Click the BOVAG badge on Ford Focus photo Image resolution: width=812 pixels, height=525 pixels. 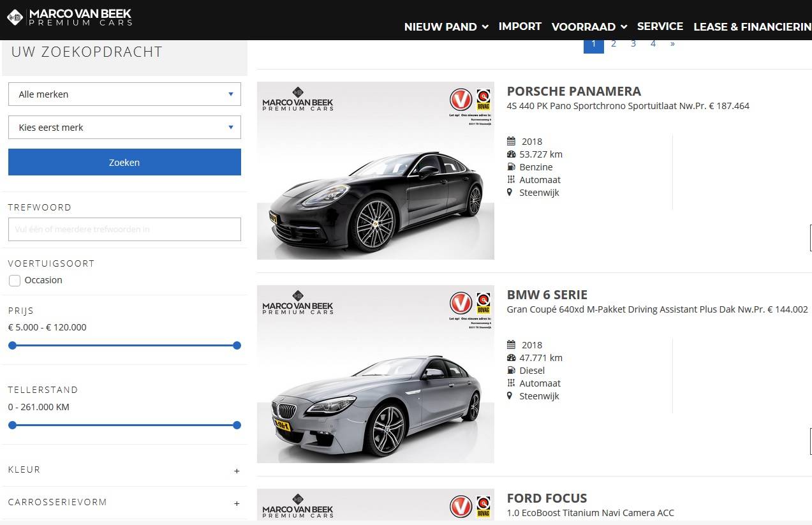tap(484, 507)
